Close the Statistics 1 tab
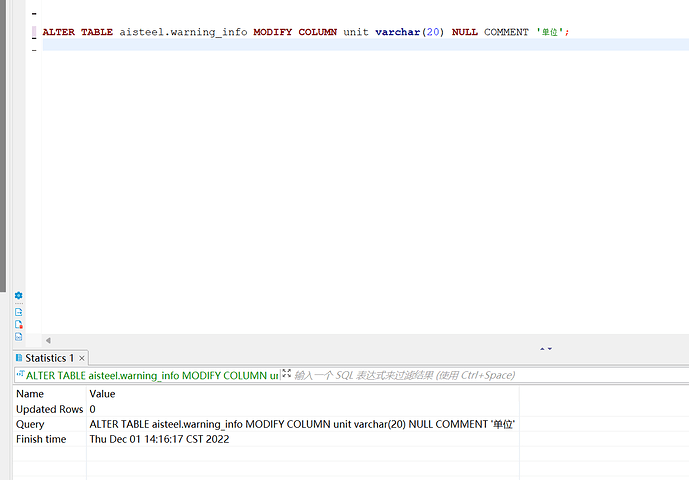 [82, 358]
